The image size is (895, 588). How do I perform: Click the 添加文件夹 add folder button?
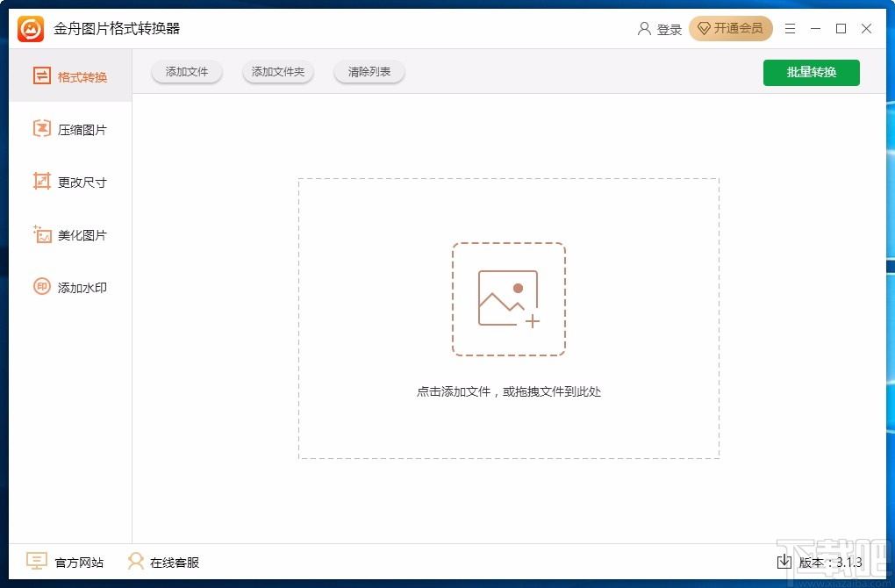coord(277,72)
